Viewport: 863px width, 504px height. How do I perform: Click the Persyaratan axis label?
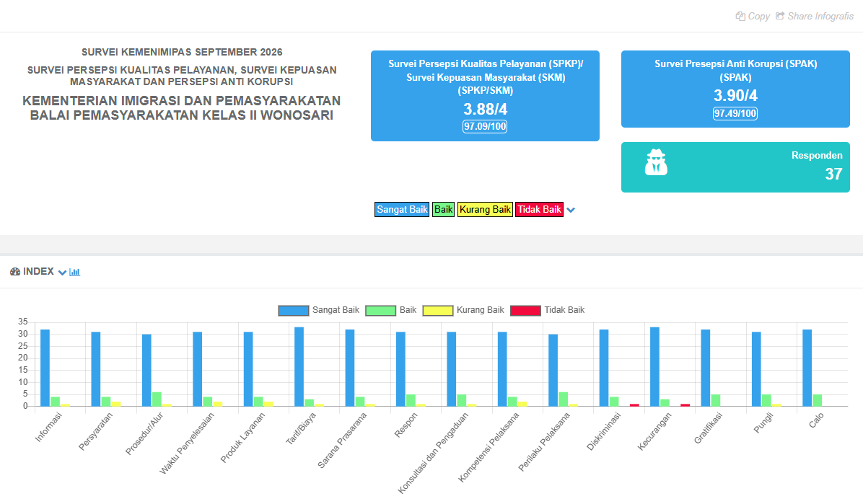click(x=96, y=431)
